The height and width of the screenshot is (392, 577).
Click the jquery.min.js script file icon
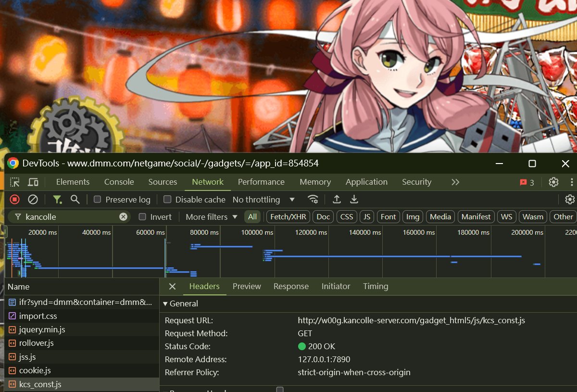pos(12,329)
